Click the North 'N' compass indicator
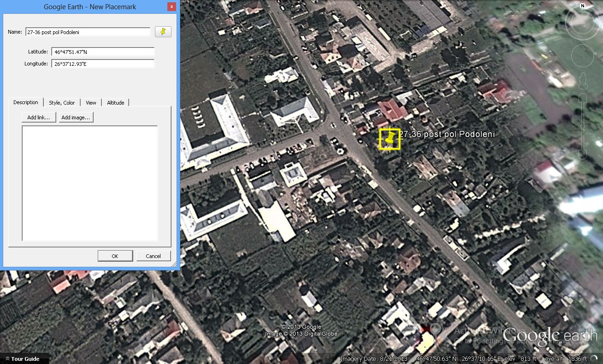Image resolution: width=603 pixels, height=364 pixels. click(583, 6)
